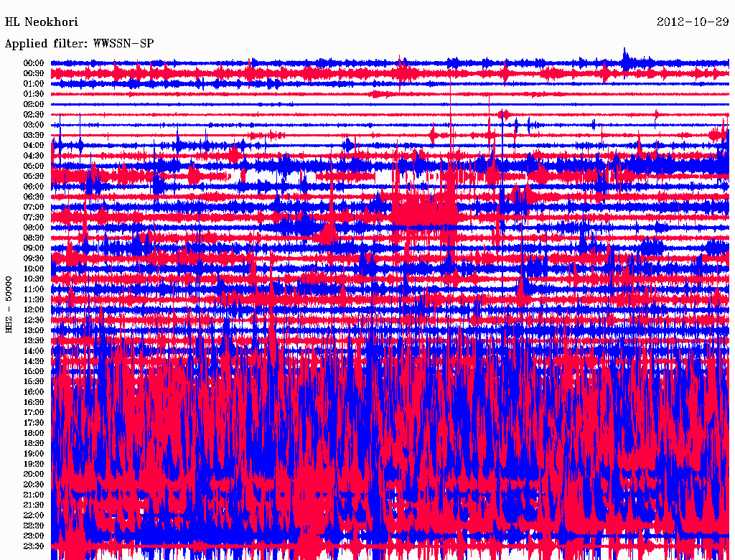The height and width of the screenshot is (560, 735).
Task: Click the '14:00' time label
Action: pos(34,351)
